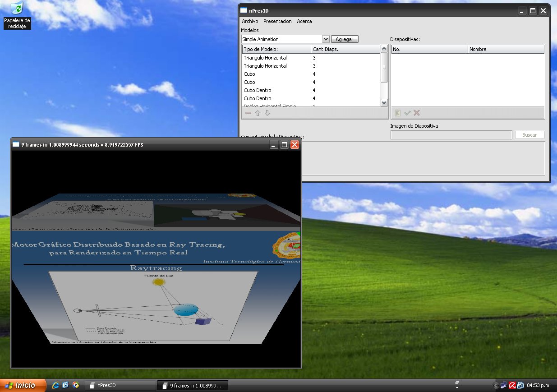Click the slide document icon under Diapositivas
The image size is (557, 392).
[x=398, y=113]
